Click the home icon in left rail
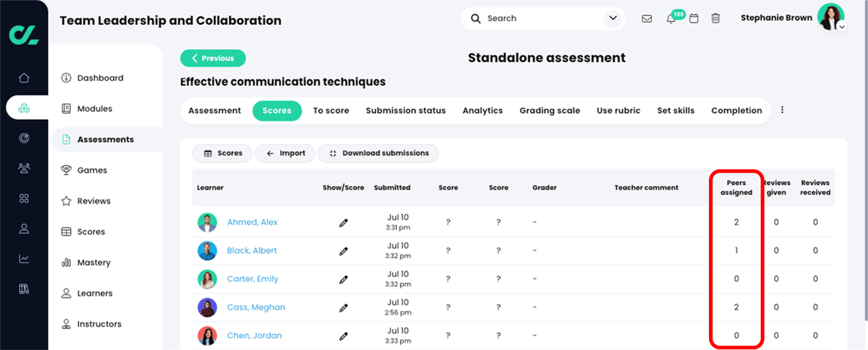The width and height of the screenshot is (868, 350). (24, 78)
